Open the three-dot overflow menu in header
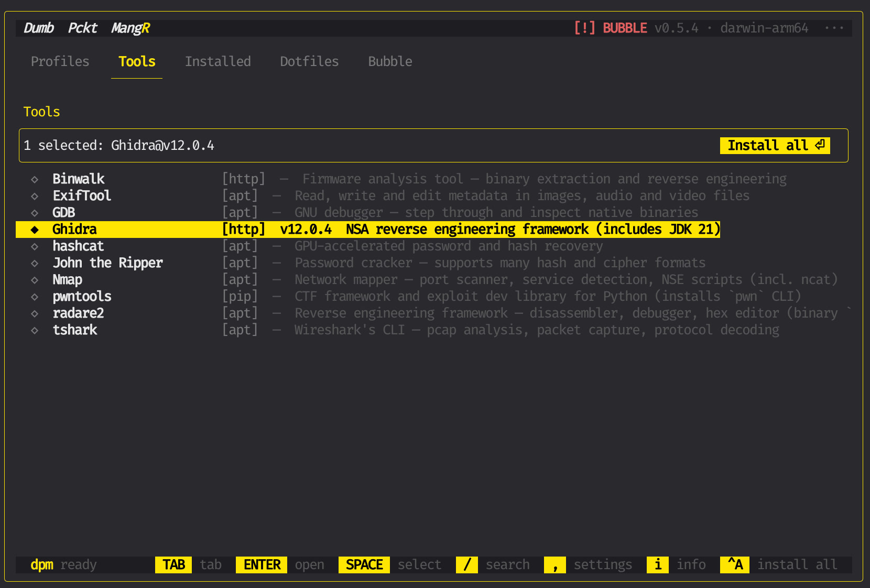This screenshot has height=588, width=870. [x=834, y=28]
